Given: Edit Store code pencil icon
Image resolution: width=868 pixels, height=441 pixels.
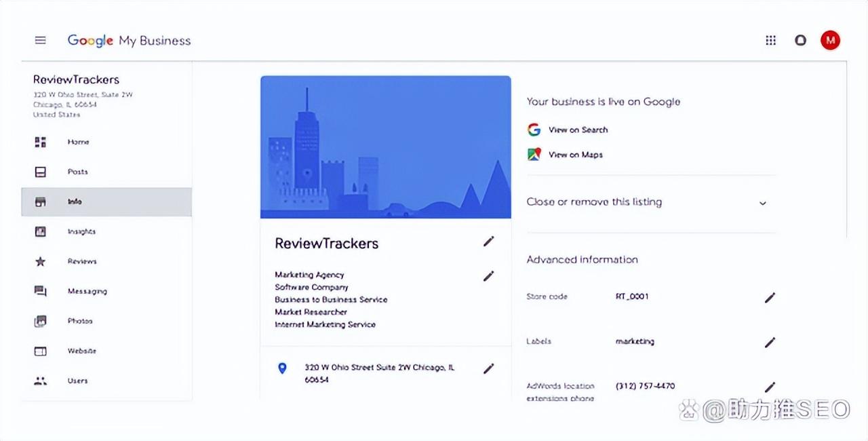Looking at the screenshot, I should pos(770,297).
